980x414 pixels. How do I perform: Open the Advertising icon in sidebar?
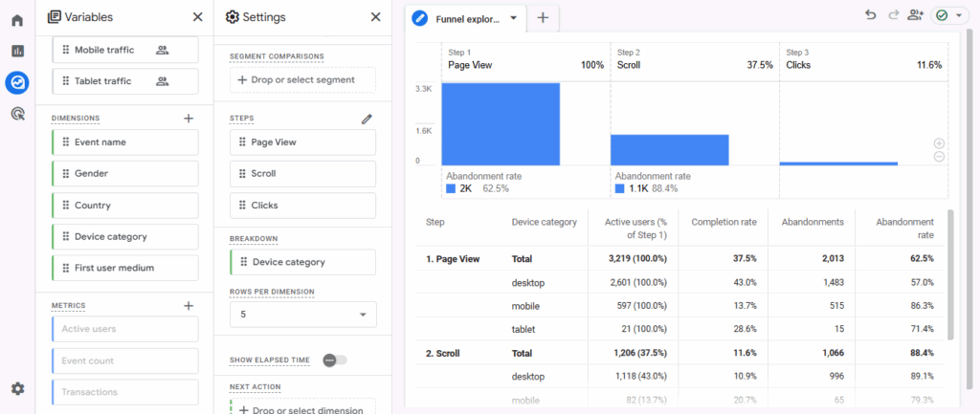(x=17, y=114)
